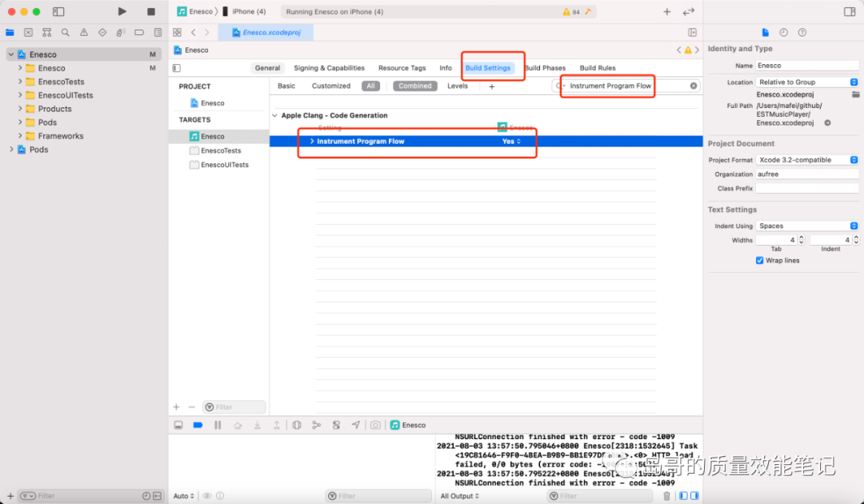Open Indent Using Spaces dropdown
This screenshot has width=864, height=504.
[808, 226]
